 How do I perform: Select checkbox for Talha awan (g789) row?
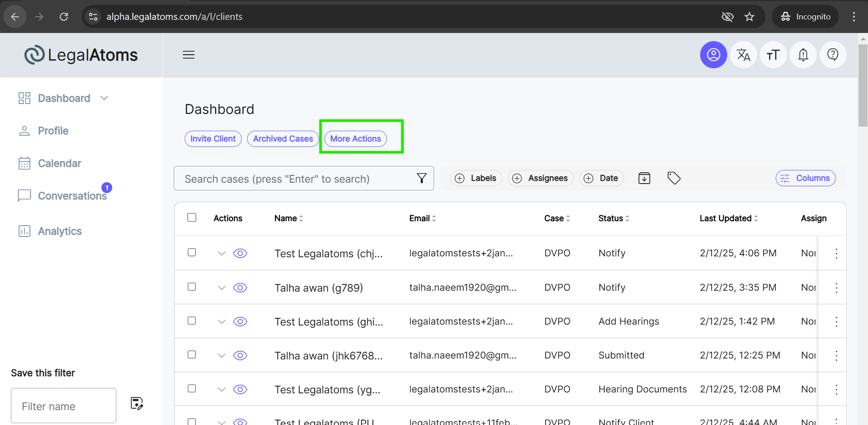pyautogui.click(x=192, y=287)
